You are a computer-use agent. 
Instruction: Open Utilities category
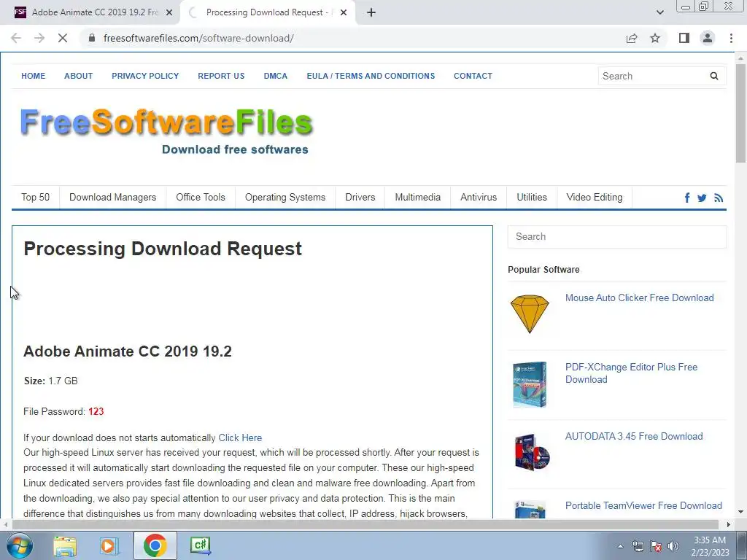(532, 197)
